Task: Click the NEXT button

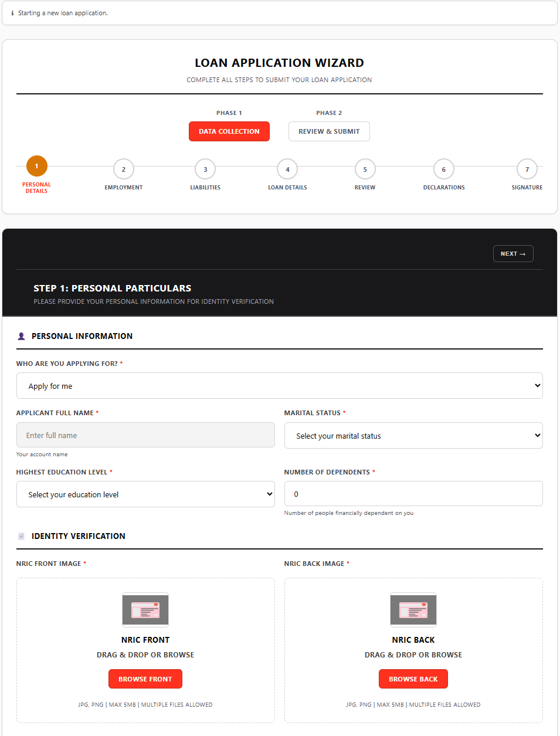Action: point(513,253)
